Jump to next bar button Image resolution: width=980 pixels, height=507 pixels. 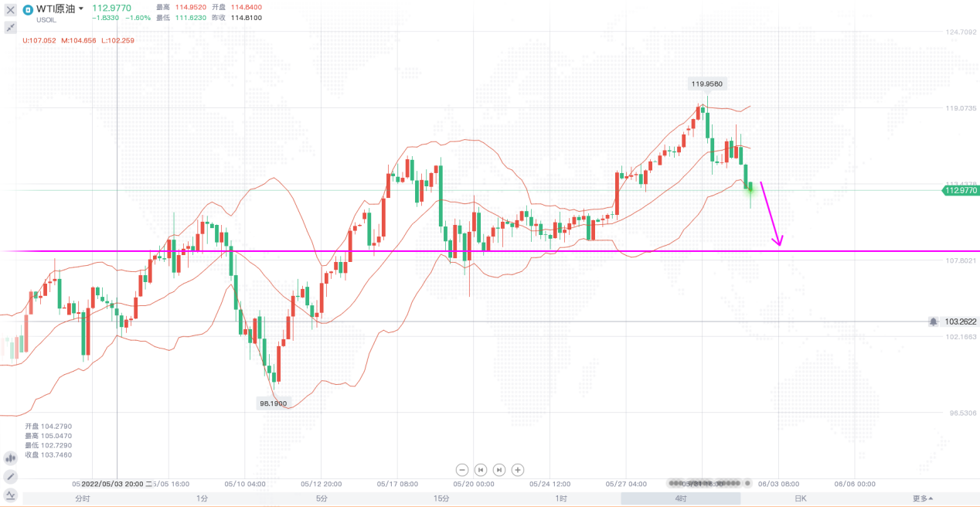(x=499, y=469)
